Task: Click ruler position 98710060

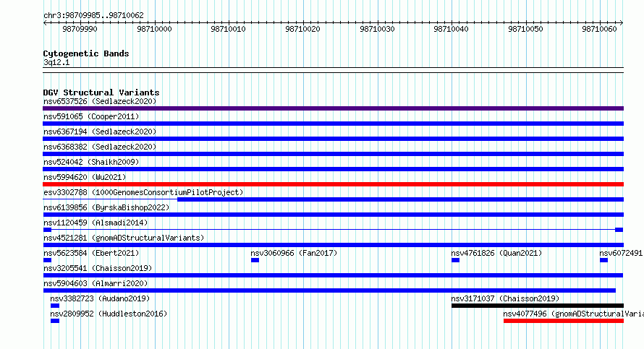Action: click(x=599, y=29)
